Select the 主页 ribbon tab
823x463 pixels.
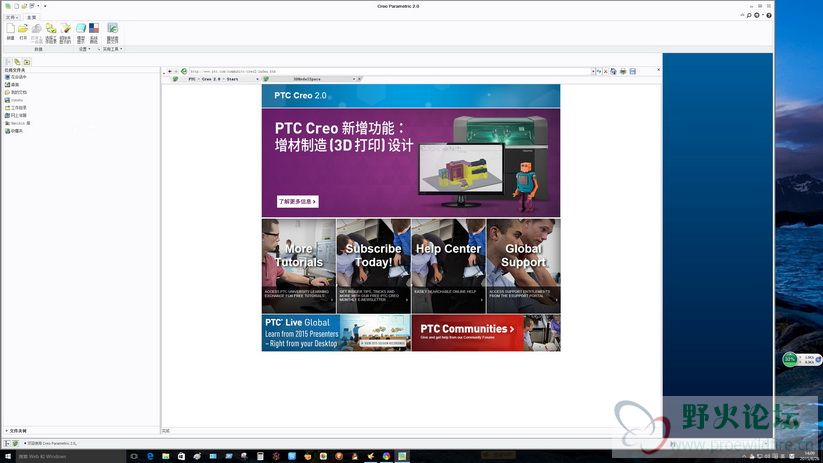31,17
